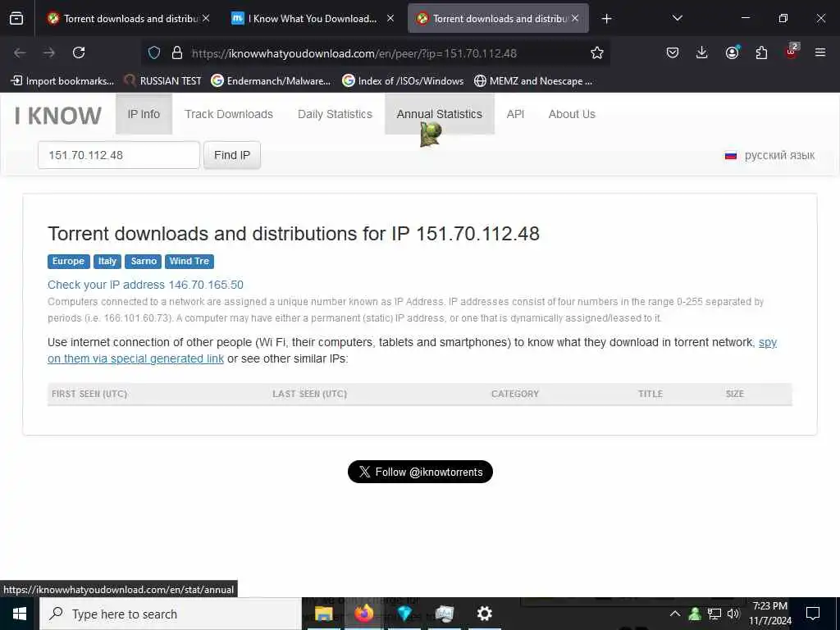
Task: Click FIRST SEEN (UTC) column header
Action: 89,394
